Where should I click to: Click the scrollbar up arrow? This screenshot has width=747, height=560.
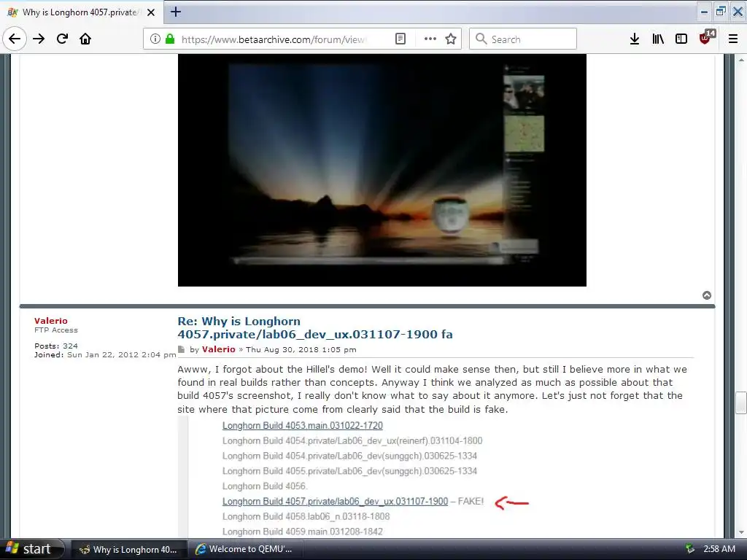pos(741,60)
